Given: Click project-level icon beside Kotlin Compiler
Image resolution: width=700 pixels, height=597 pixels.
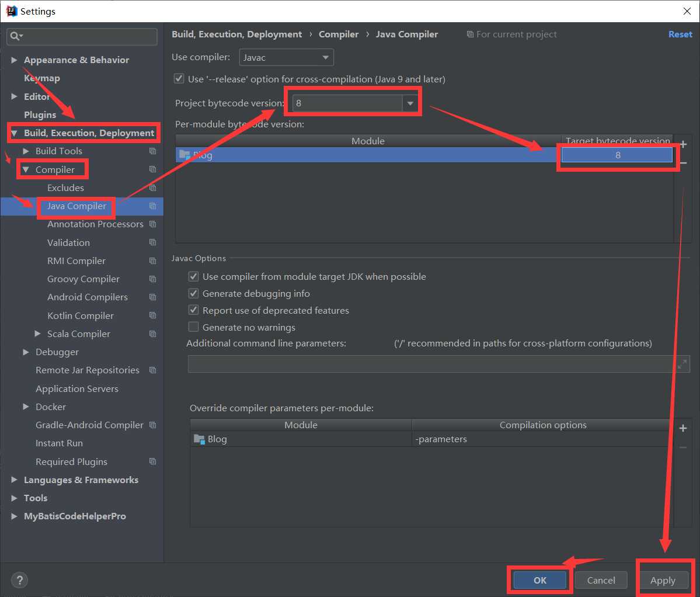Looking at the screenshot, I should coord(153,315).
